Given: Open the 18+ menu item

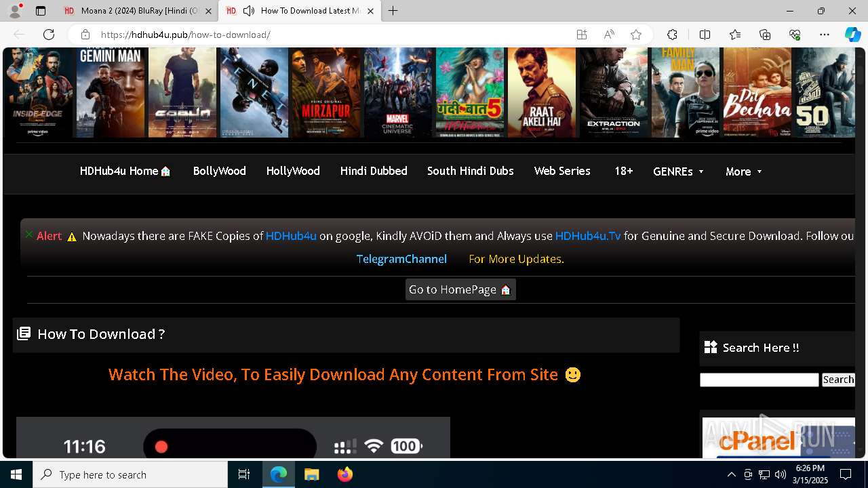Looking at the screenshot, I should point(623,171).
